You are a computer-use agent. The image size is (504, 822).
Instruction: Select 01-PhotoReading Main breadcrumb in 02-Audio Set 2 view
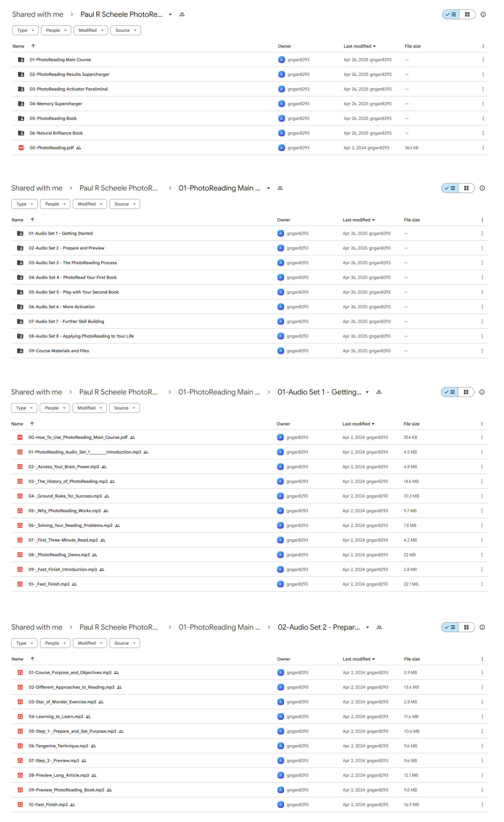pyautogui.click(x=219, y=627)
